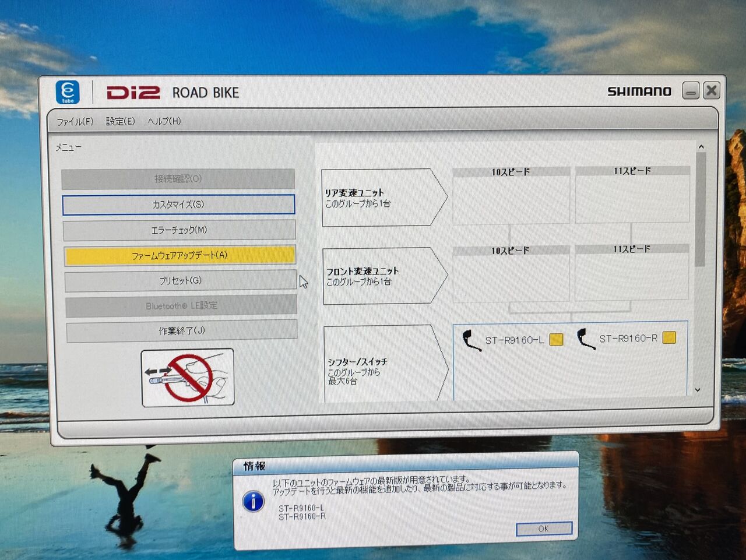
Task: Open the ファイル(F) menu
Action: pos(75,122)
